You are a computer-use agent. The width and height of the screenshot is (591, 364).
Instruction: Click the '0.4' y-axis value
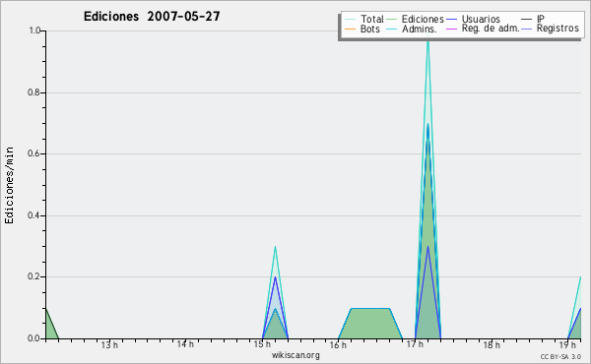point(33,215)
